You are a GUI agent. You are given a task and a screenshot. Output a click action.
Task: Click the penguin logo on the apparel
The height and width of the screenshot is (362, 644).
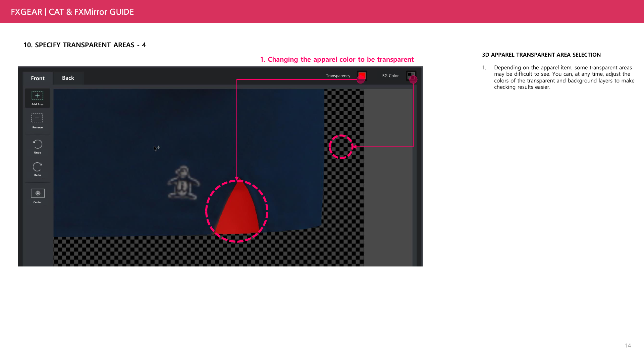[183, 183]
